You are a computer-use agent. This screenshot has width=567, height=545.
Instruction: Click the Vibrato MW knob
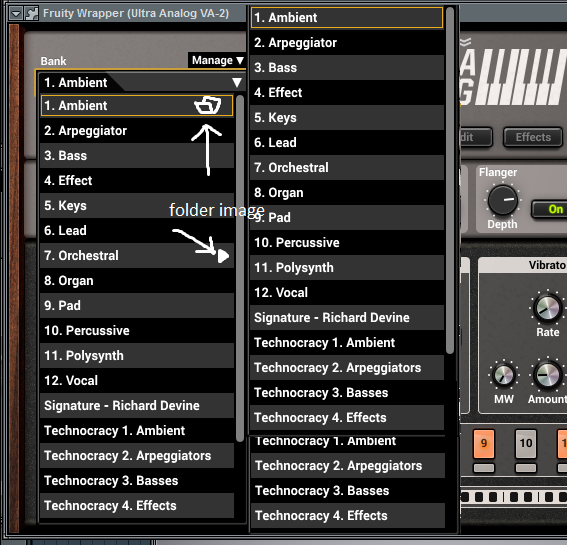[503, 375]
